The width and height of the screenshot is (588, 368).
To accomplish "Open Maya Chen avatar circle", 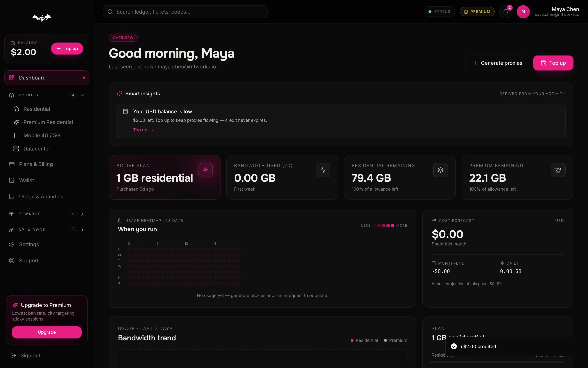I will (523, 12).
